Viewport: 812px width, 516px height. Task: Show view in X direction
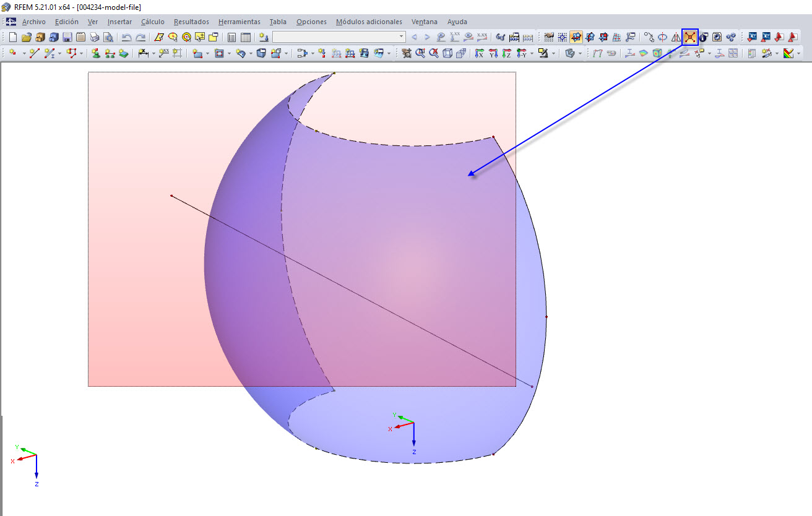coord(479,54)
